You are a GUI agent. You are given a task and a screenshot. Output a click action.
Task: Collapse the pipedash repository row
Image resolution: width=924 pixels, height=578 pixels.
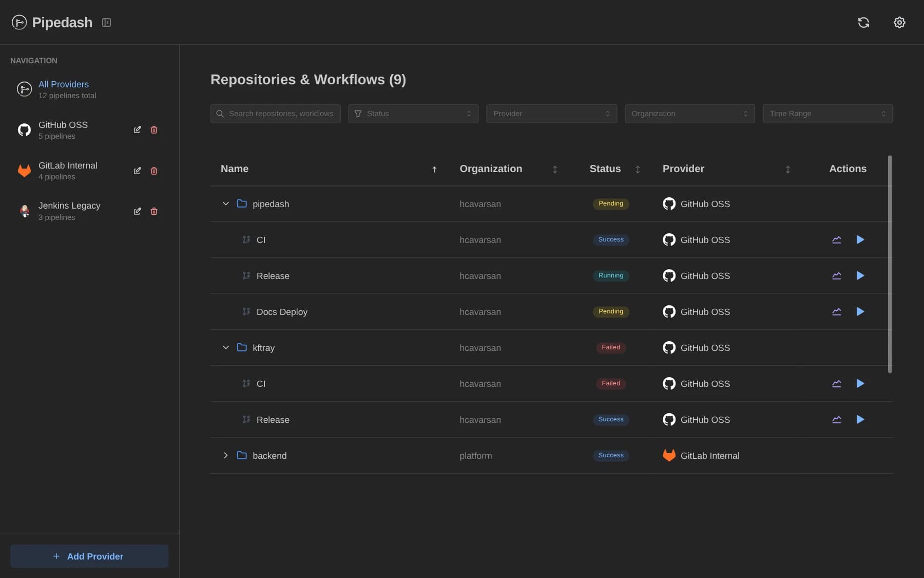tap(225, 203)
